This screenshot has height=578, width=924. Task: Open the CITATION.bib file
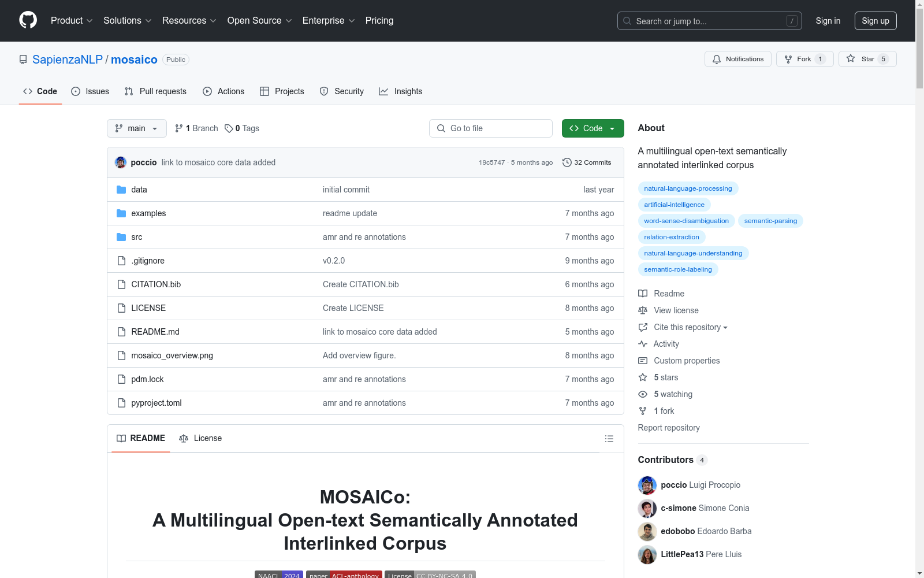point(156,284)
